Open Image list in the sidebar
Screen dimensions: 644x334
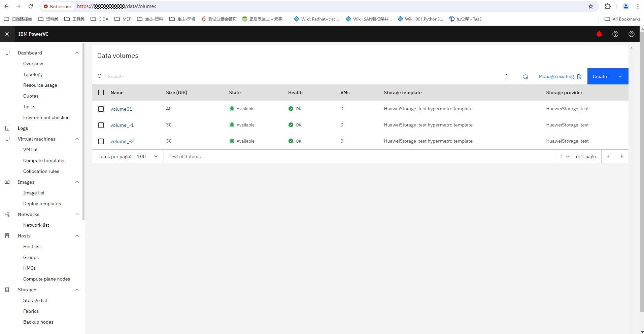tap(34, 193)
